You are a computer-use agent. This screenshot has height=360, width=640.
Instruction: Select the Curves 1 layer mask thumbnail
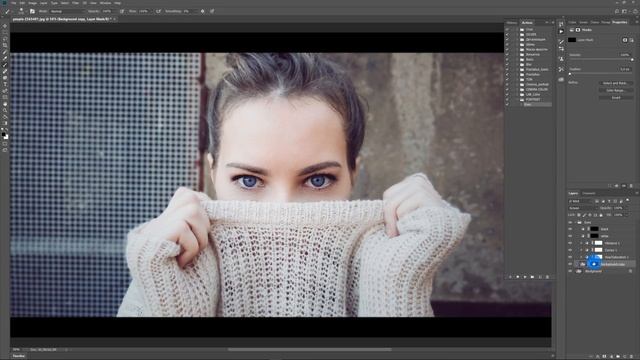(x=598, y=250)
